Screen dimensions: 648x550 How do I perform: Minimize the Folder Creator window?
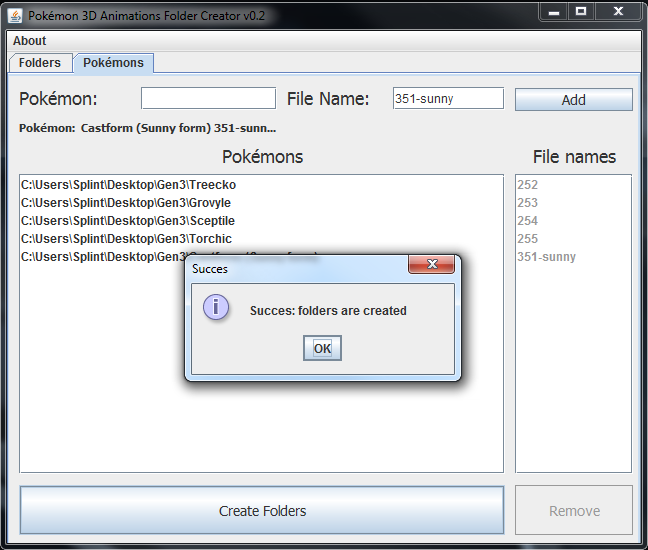[x=554, y=12]
